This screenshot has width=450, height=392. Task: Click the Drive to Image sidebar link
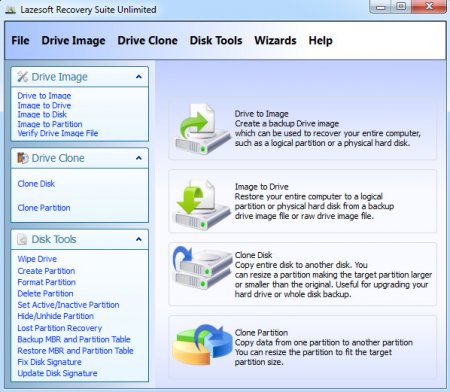coord(44,96)
